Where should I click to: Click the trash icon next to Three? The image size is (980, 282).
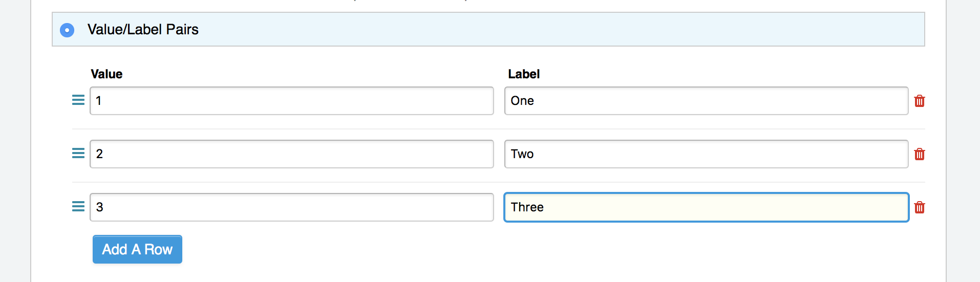coord(920,207)
